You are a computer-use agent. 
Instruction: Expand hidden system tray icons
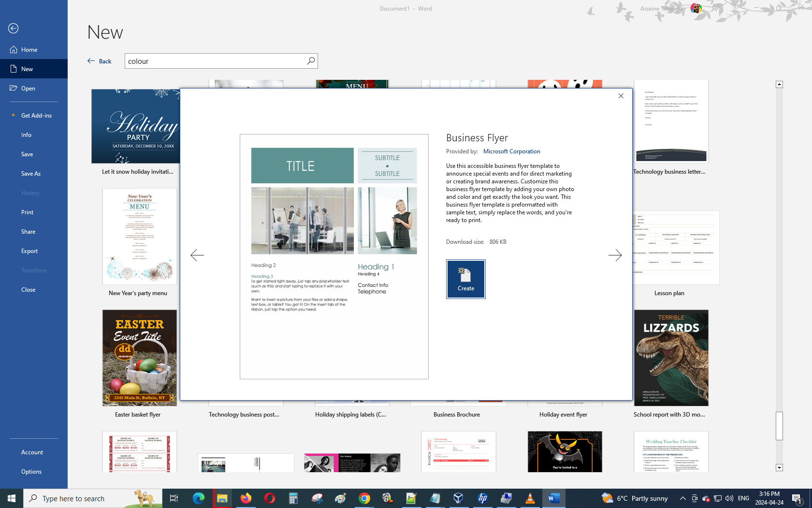[682, 498]
